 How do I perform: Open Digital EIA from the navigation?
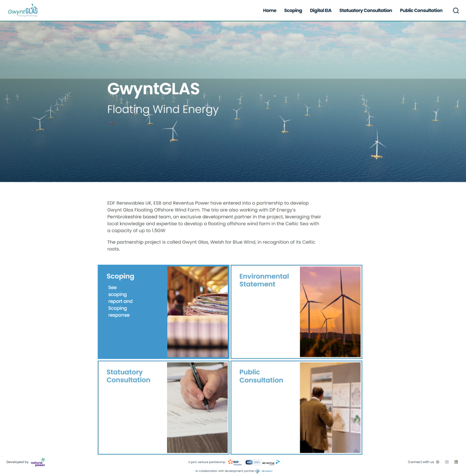(x=320, y=10)
